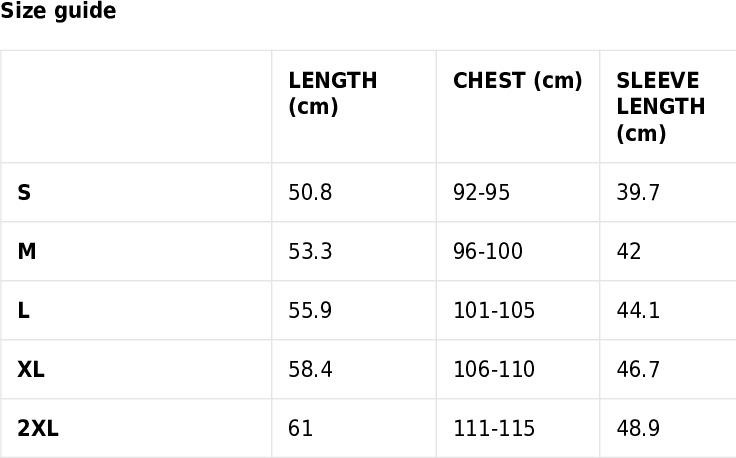Select the LENGTH (cm) column header
Screen dimensions: 736x458
[354, 107]
